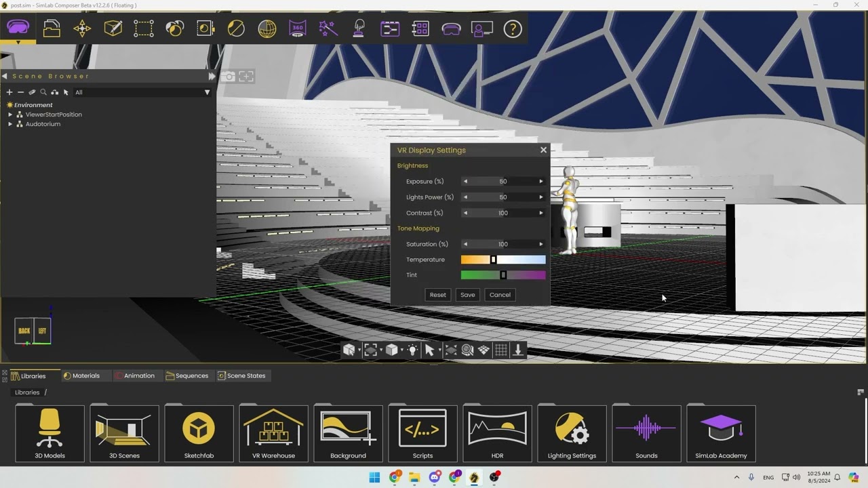The height and width of the screenshot is (488, 868).
Task: Click the Reset button in VR Display Settings
Action: tap(437, 295)
